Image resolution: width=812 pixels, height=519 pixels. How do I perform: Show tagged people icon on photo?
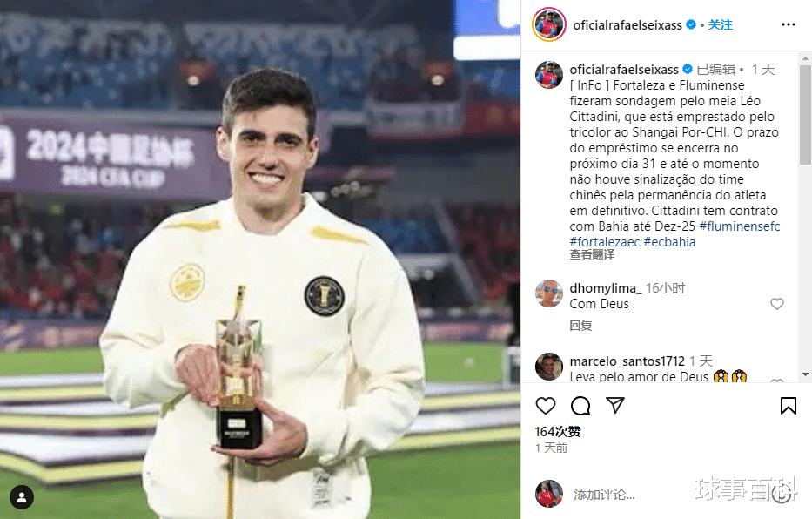click(22, 497)
